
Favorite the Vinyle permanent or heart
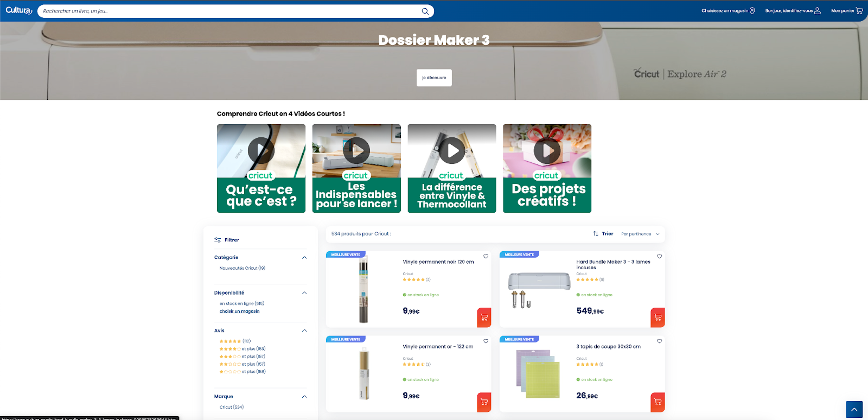click(x=486, y=341)
